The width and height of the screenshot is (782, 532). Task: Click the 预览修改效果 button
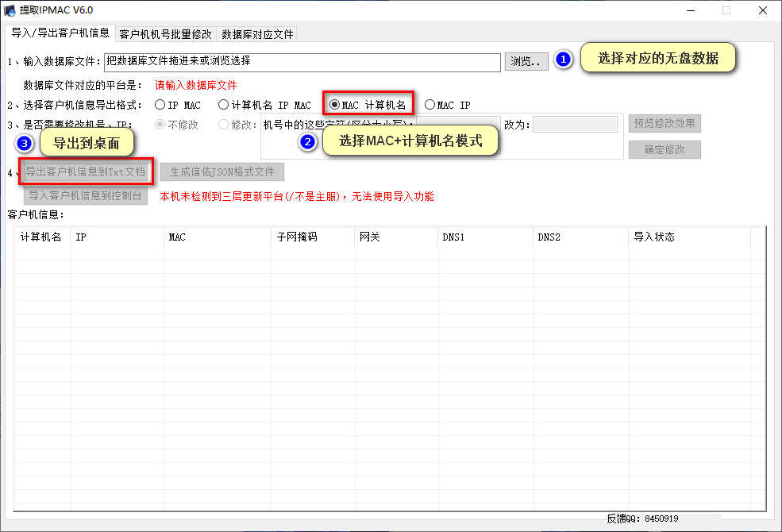665,123
